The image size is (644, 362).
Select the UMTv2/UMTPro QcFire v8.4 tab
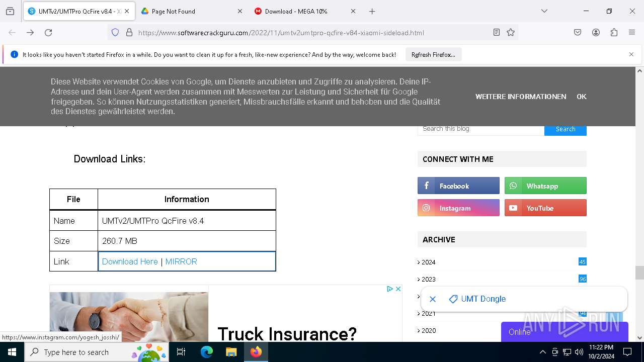pos(79,11)
